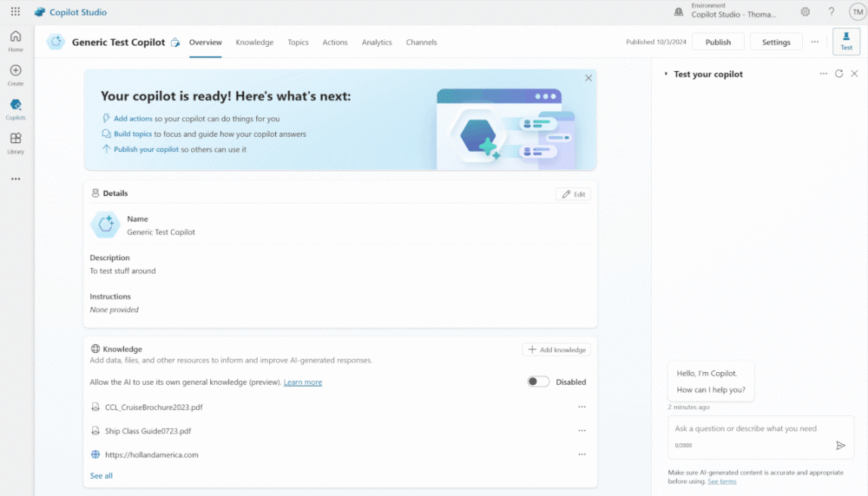Switch to the Analytics tab

[377, 42]
